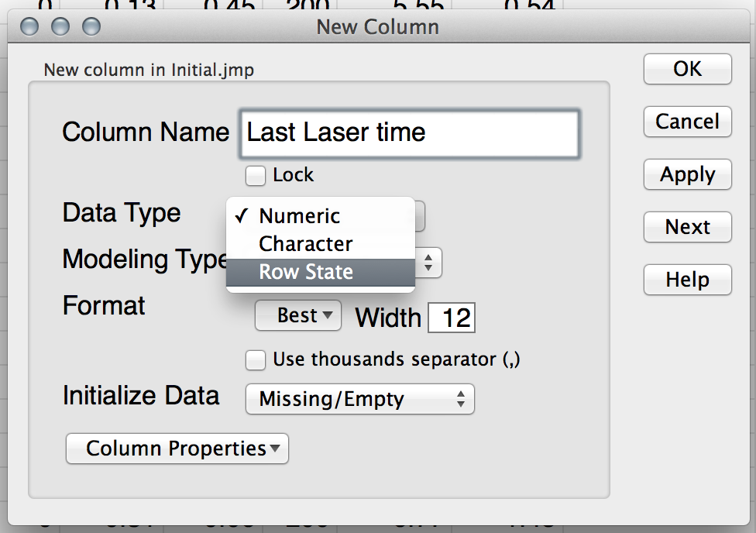
Task: Open the Best format dropdown
Action: [298, 316]
